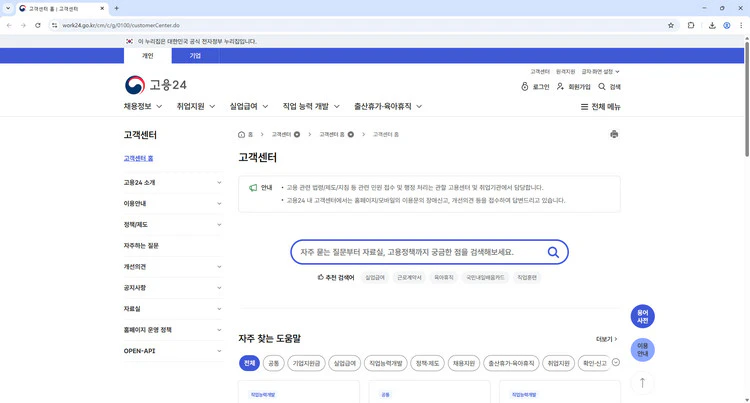Open 전체 메뉴 hamburger menu
The image size is (750, 403).
[x=600, y=106]
